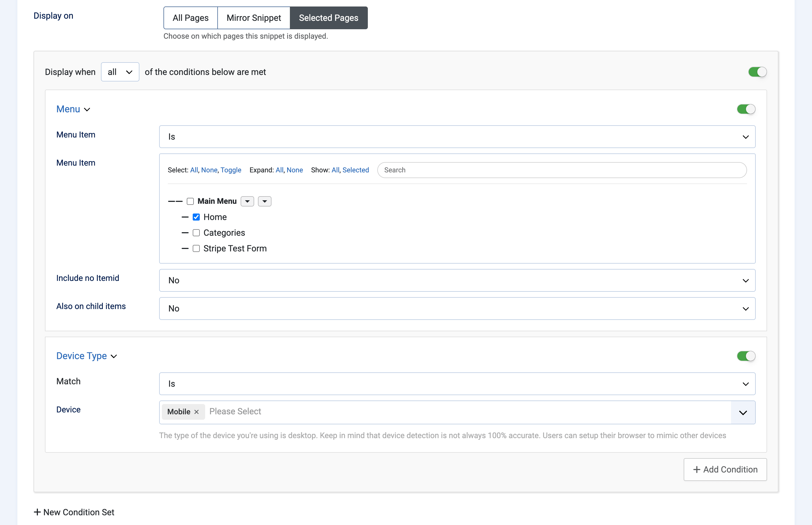This screenshot has width=812, height=525.
Task: Disable the Menu condition toggle
Action: tap(746, 109)
